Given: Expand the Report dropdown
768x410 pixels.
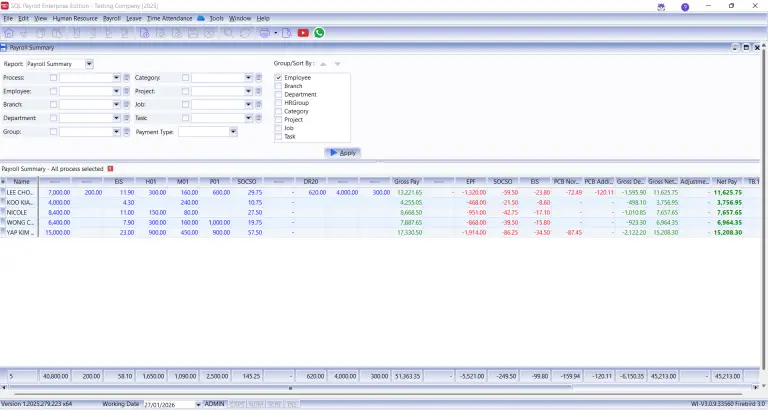Looking at the screenshot, I should pos(89,64).
